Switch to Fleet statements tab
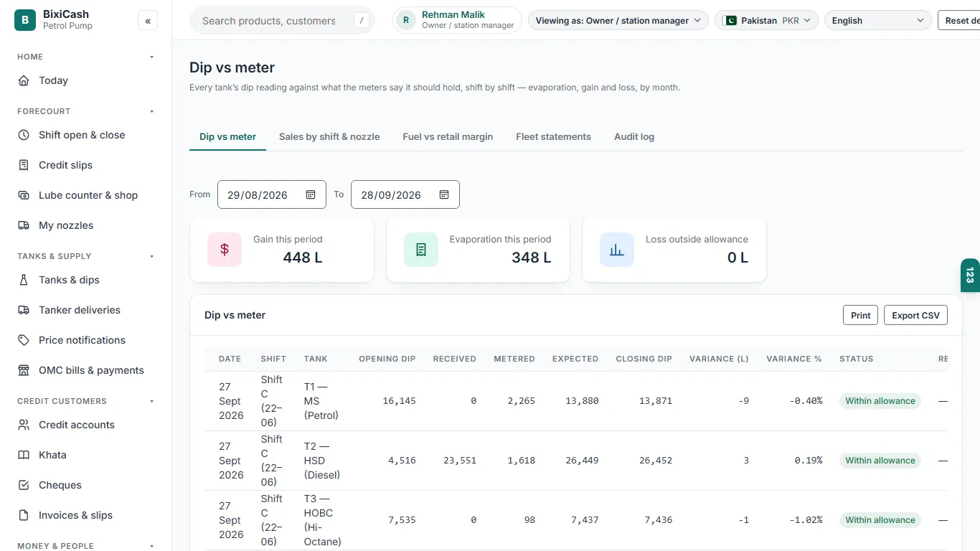Image resolution: width=980 pixels, height=551 pixels. click(553, 136)
